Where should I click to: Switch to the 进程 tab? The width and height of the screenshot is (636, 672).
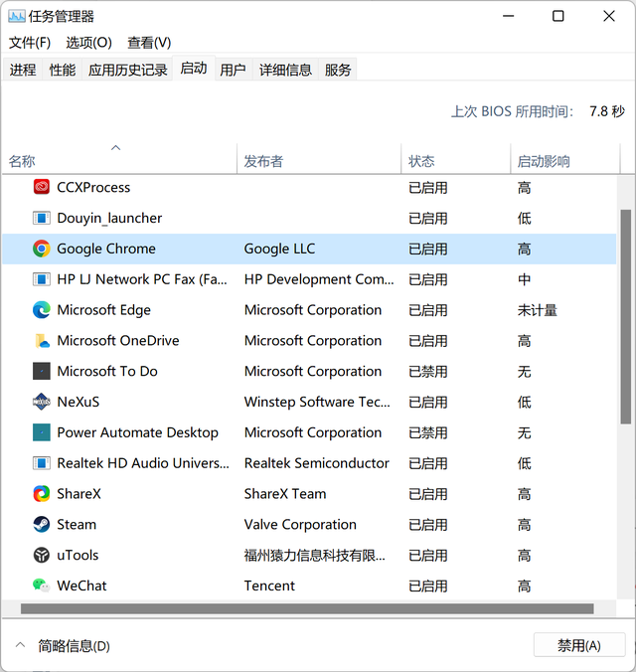[x=23, y=70]
